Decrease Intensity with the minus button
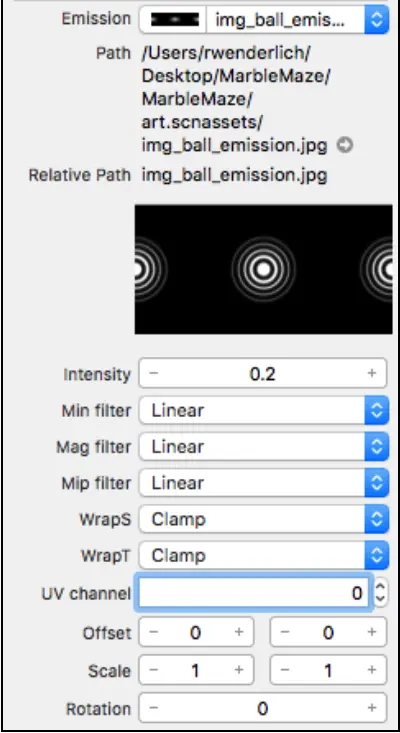This screenshot has width=400, height=733. coord(154,374)
